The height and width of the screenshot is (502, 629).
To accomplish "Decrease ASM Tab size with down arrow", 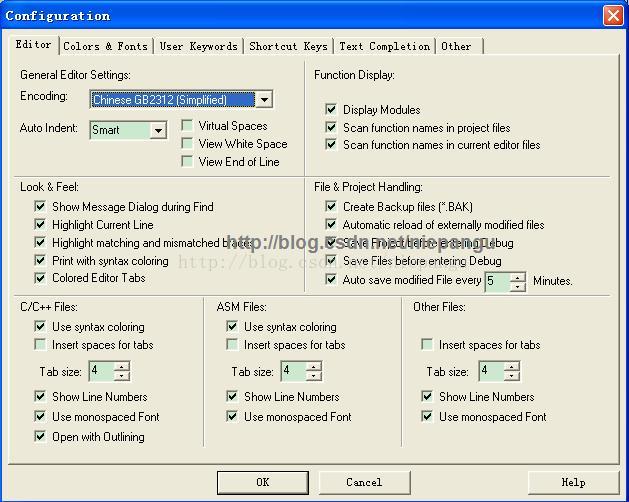I will [x=314, y=376].
